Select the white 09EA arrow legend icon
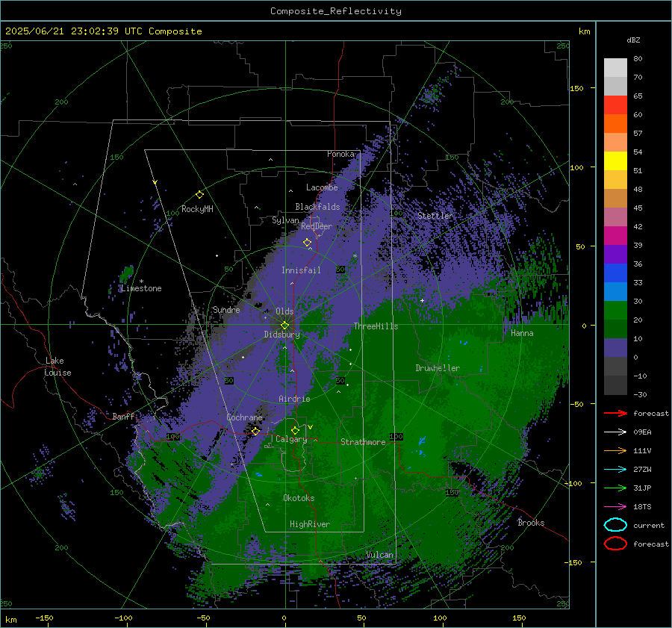Screen dimensions: 672x628 tap(615, 432)
